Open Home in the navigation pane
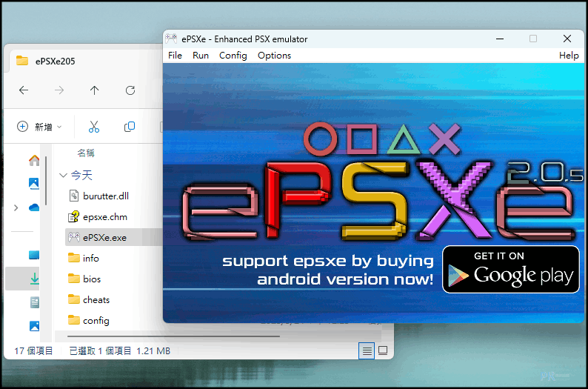588x389 pixels. point(34,160)
